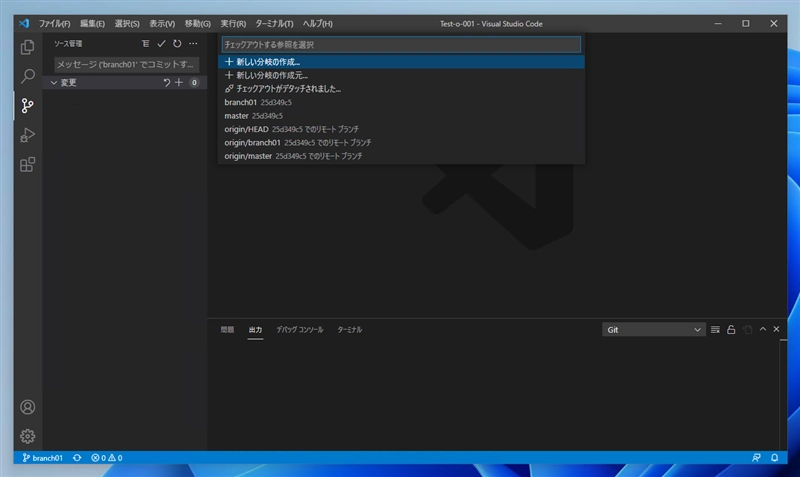Click the changes count badge 0

(194, 83)
